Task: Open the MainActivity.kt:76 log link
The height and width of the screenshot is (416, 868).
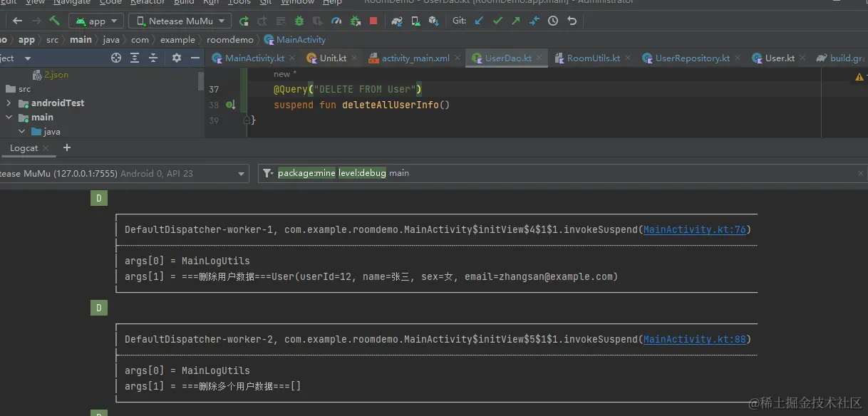Action: 694,229
